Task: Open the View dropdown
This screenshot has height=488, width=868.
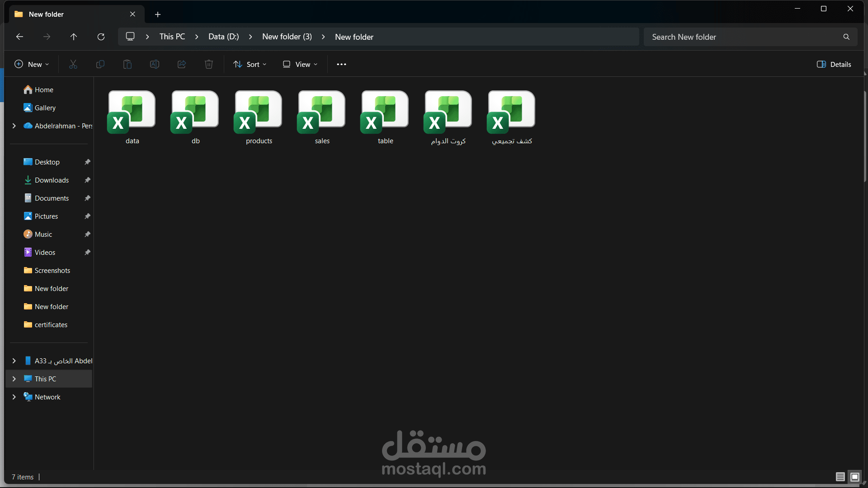Action: click(300, 64)
